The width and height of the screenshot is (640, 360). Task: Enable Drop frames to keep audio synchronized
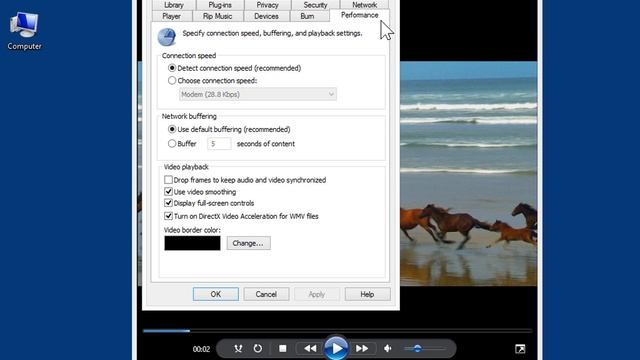[x=168, y=180]
